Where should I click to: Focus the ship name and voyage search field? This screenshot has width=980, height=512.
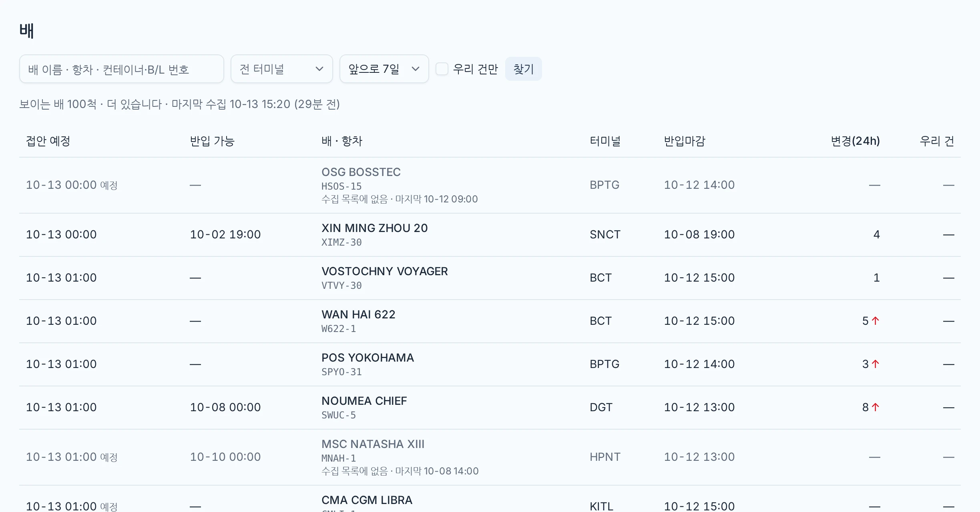[121, 69]
